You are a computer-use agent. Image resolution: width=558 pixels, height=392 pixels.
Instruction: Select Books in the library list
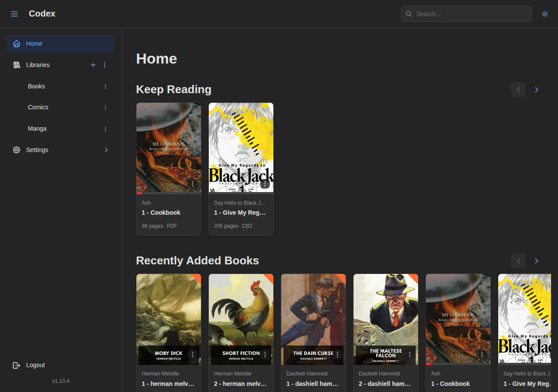point(36,86)
